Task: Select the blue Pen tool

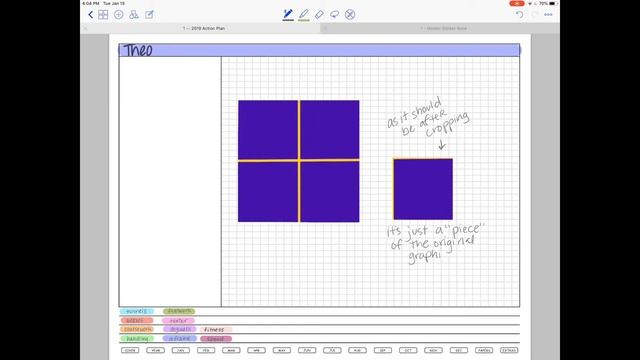Action: click(x=288, y=15)
